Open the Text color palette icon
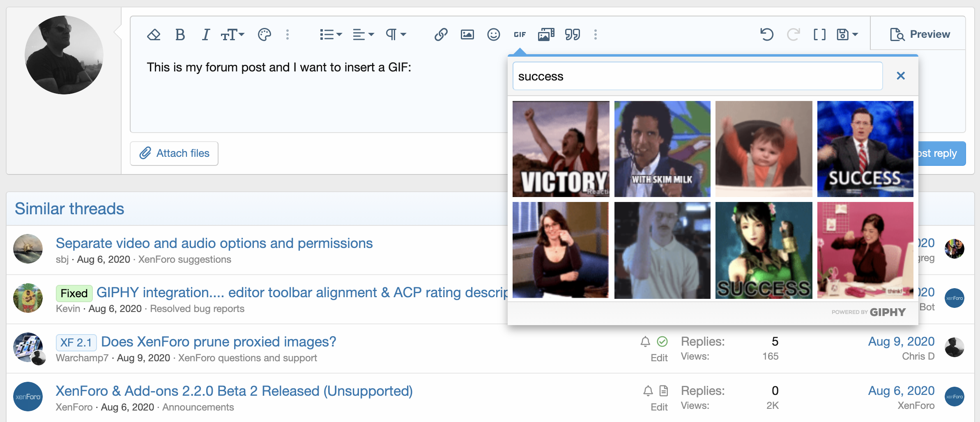This screenshot has width=980, height=422. coord(265,34)
